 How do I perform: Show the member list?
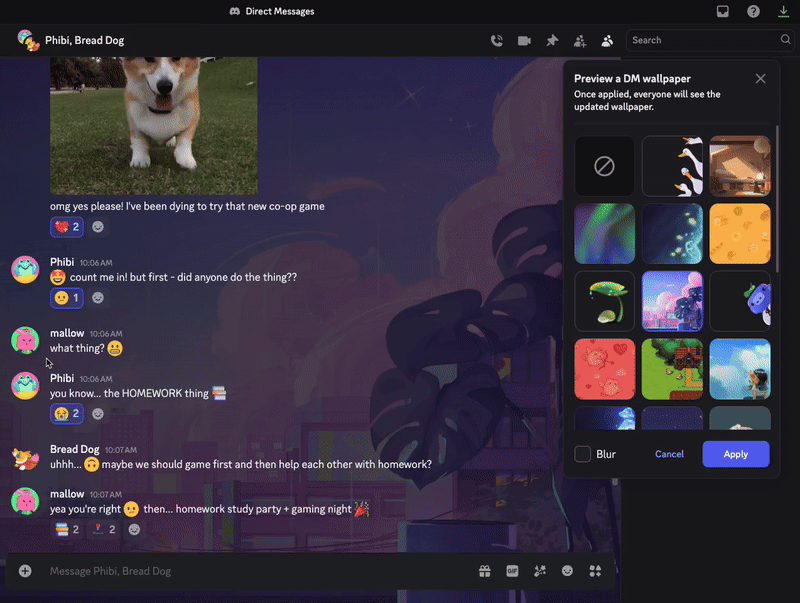[x=607, y=41]
